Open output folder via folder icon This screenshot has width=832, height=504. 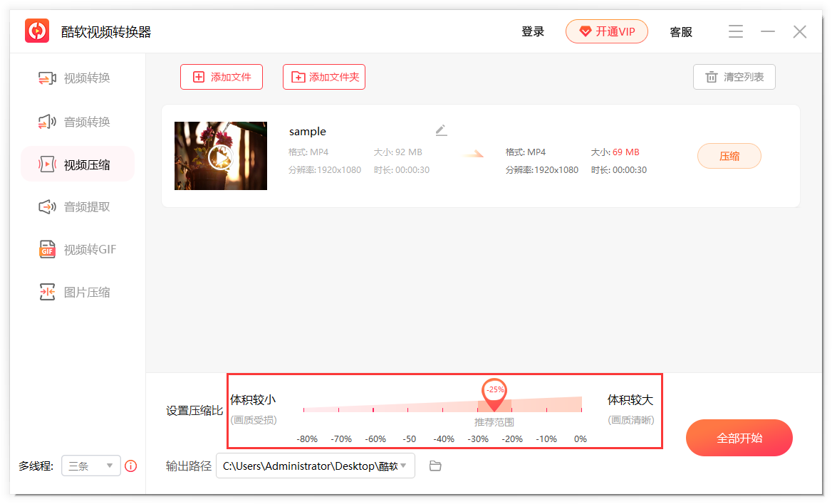coord(435,466)
